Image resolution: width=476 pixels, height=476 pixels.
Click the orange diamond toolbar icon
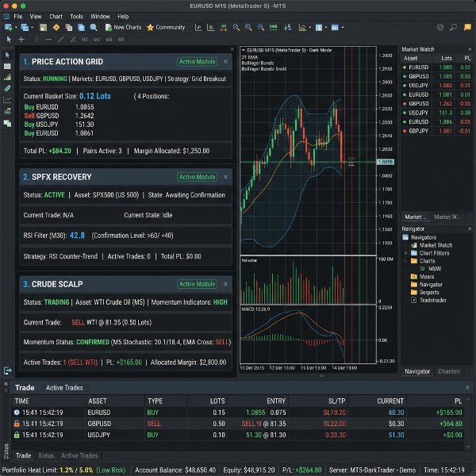click(x=56, y=27)
